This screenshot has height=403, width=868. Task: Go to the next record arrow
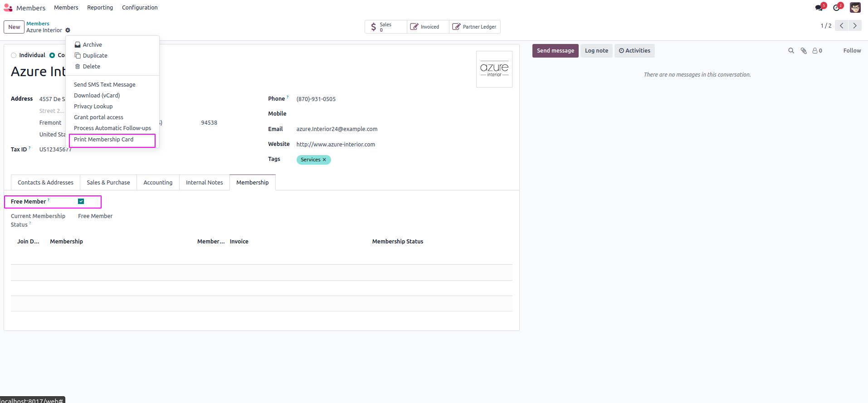coord(855,26)
